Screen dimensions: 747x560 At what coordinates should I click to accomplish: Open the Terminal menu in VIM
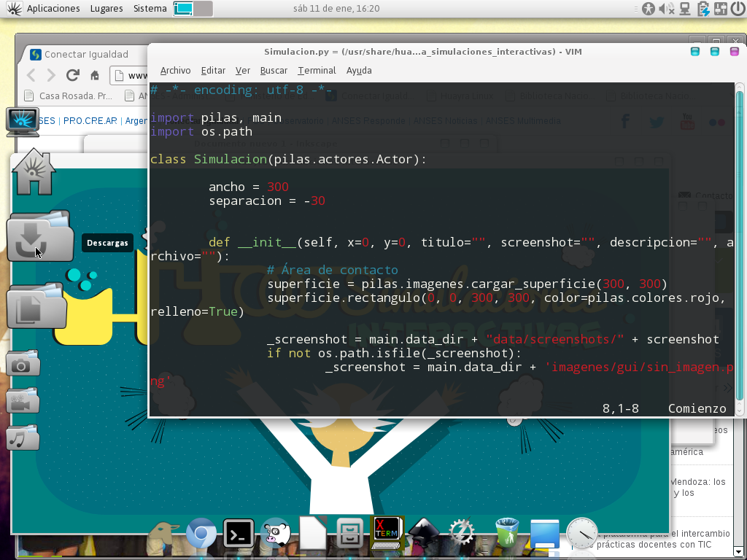317,71
